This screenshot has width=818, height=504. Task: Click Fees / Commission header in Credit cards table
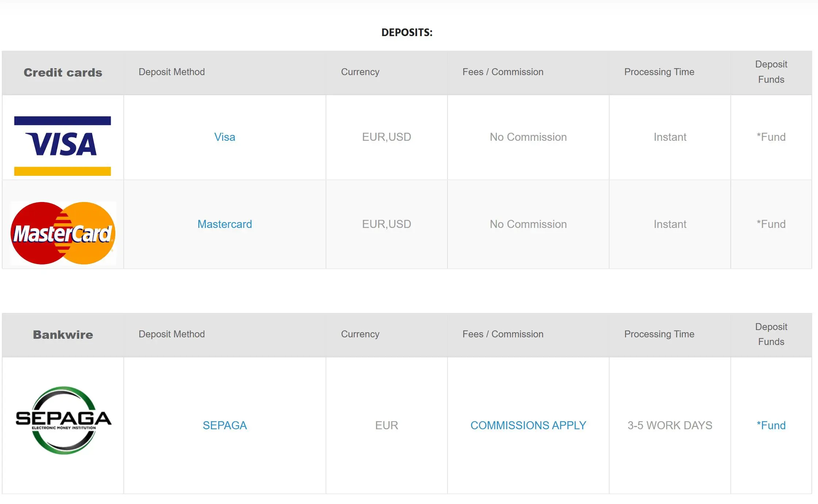point(503,72)
